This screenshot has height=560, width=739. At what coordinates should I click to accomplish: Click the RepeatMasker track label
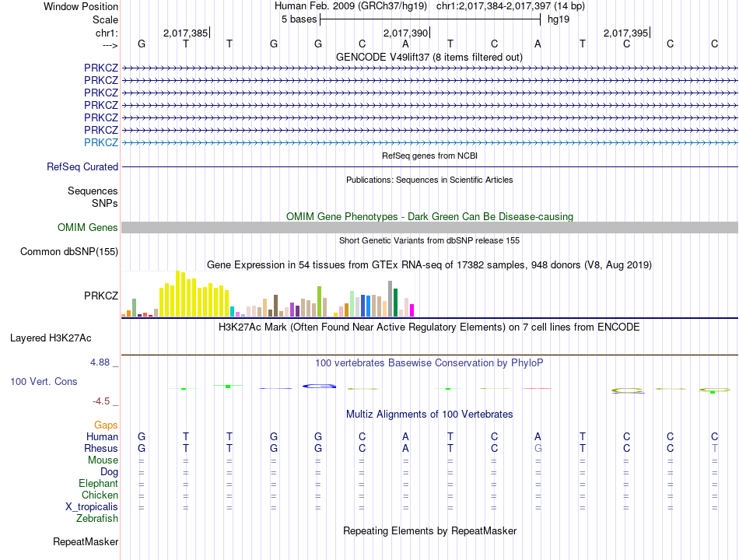coord(86,541)
